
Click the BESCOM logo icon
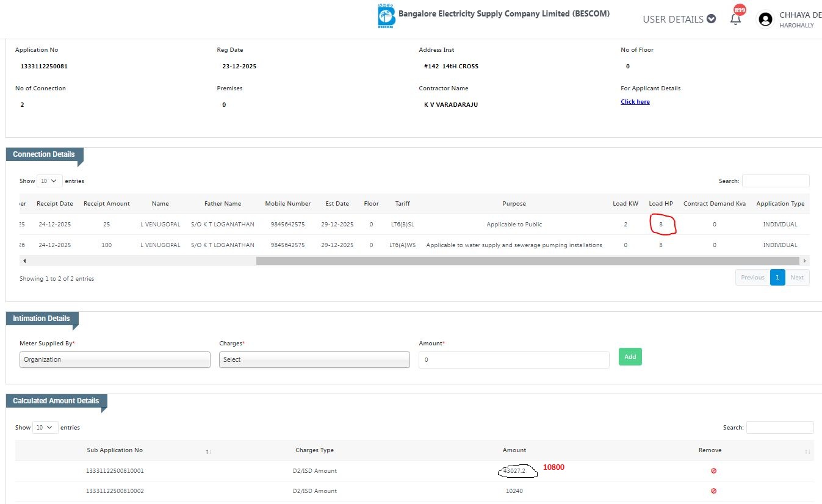click(386, 16)
